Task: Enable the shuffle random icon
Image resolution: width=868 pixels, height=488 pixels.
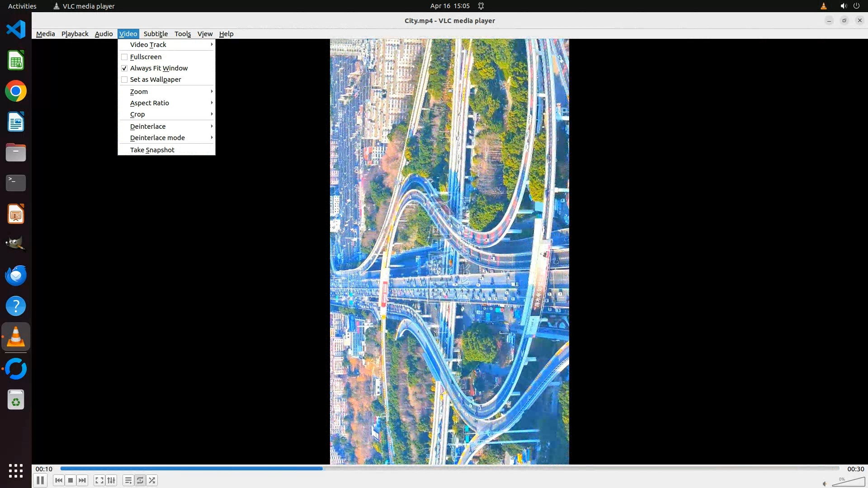Action: point(152,480)
